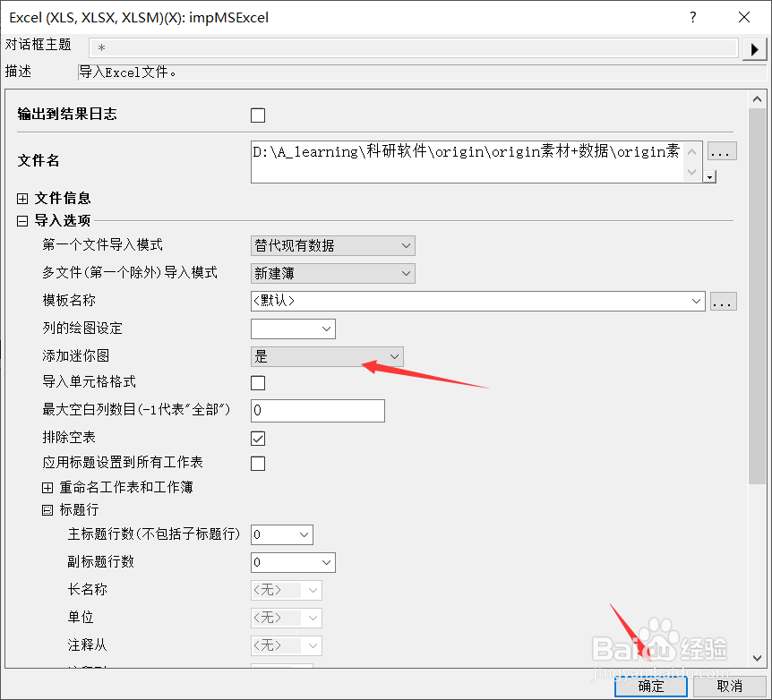Enable the 导入单元格格式 checkbox
The image size is (772, 700).
[258, 382]
